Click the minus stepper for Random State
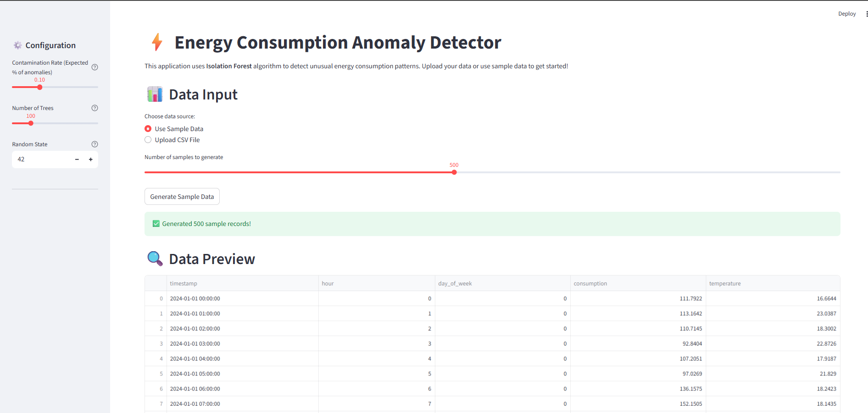 point(77,160)
